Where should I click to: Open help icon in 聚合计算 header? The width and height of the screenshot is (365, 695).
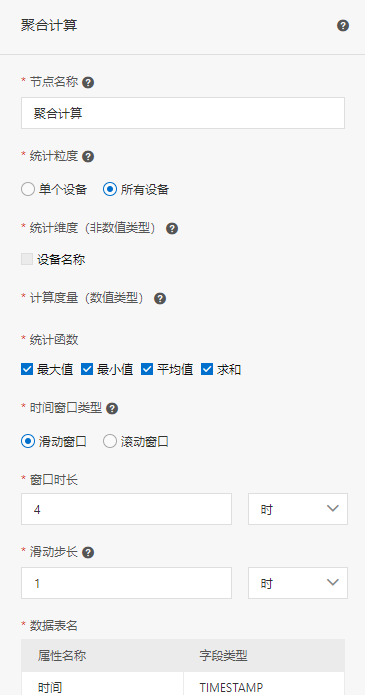pos(343,26)
